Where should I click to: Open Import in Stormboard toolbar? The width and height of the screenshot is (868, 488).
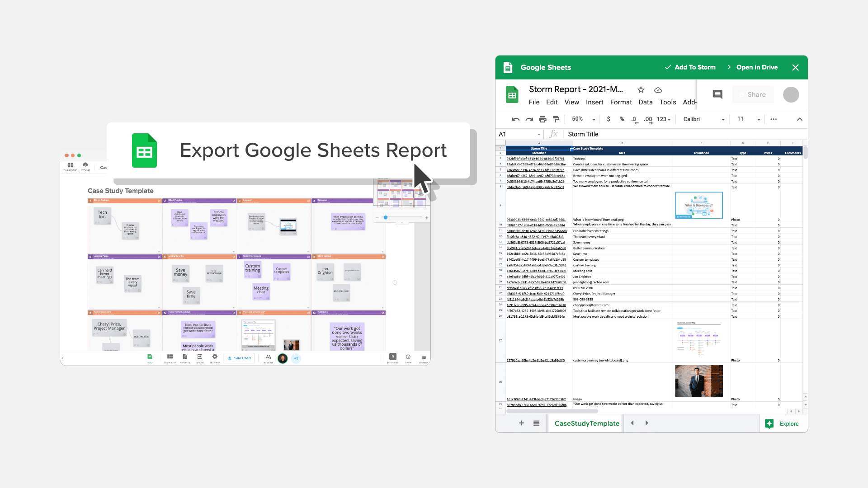pyautogui.click(x=200, y=358)
